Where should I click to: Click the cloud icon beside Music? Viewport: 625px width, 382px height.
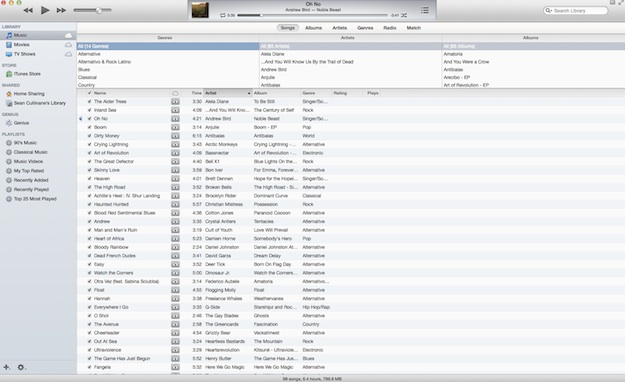coord(69,35)
